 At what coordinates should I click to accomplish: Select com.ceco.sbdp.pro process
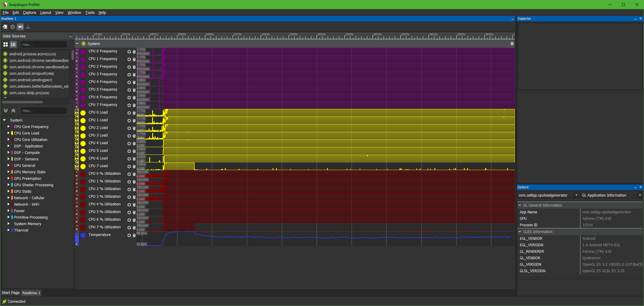coord(29,93)
